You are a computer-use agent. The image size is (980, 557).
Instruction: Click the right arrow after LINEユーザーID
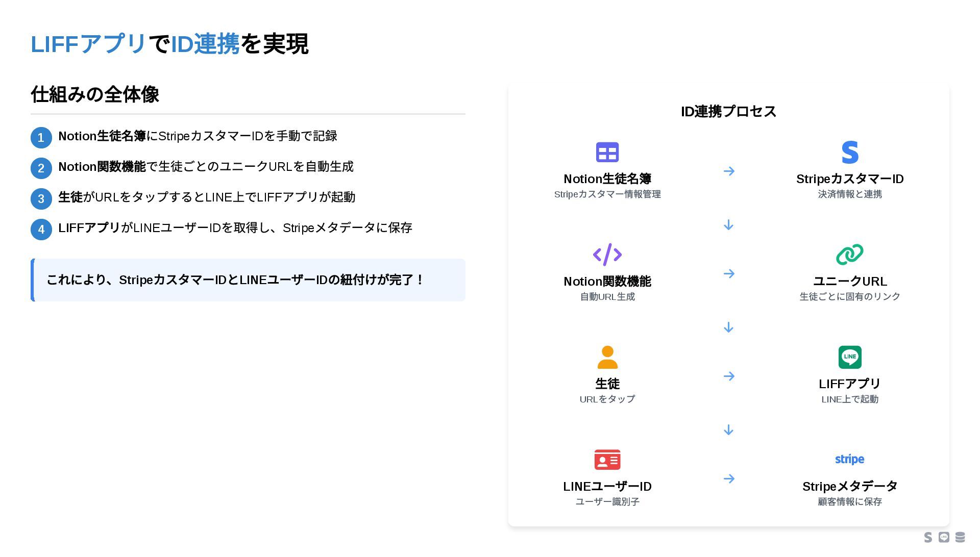(x=729, y=478)
